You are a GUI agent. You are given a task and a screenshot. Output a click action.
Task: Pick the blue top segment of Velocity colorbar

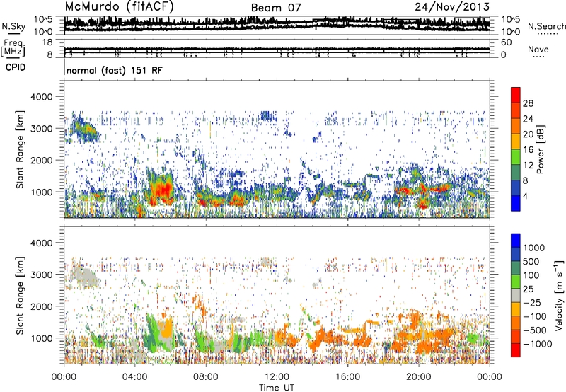[516, 240]
